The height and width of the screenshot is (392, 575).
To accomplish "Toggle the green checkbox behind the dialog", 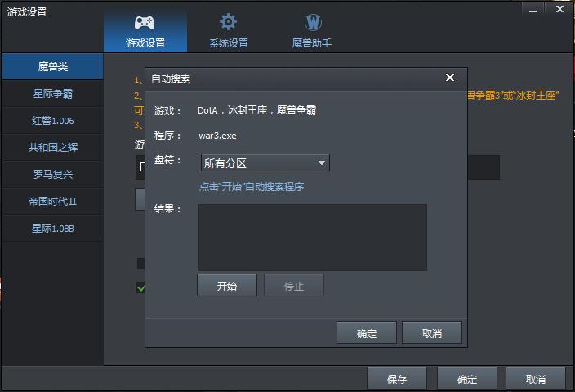I will [140, 287].
